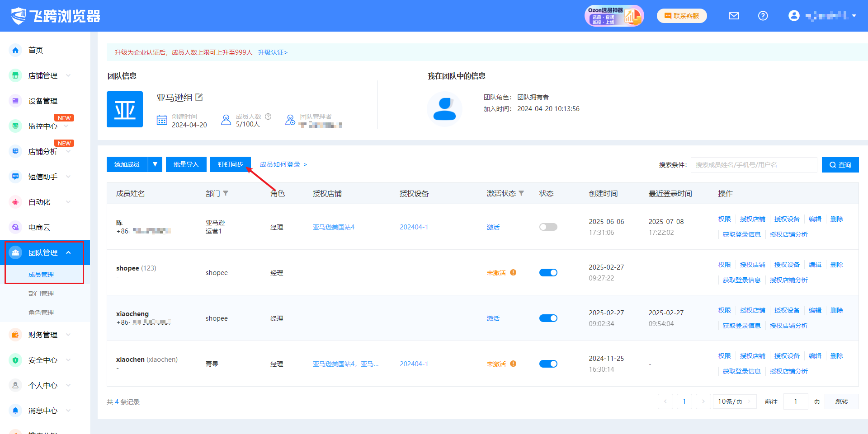This screenshot has width=868, height=434.
Task: Open the 添加成员 dropdown arrow
Action: pyautogui.click(x=155, y=164)
